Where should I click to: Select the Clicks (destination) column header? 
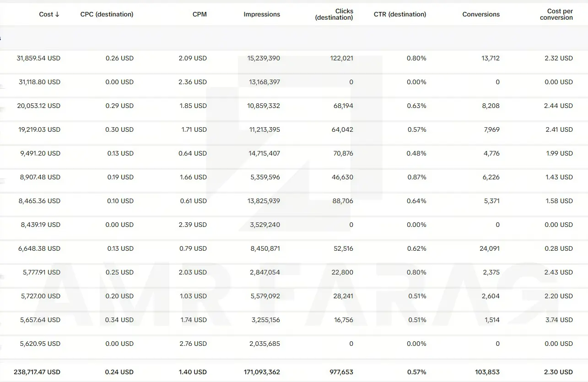coord(334,14)
